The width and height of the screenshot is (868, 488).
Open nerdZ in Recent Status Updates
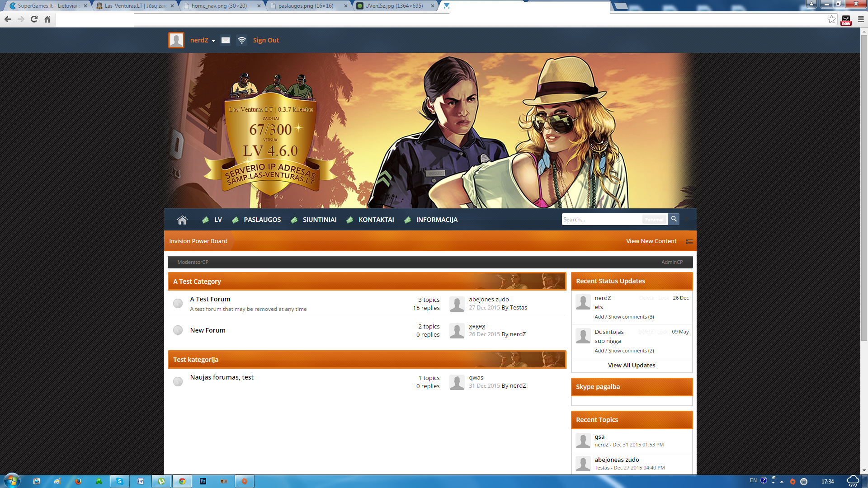(603, 298)
